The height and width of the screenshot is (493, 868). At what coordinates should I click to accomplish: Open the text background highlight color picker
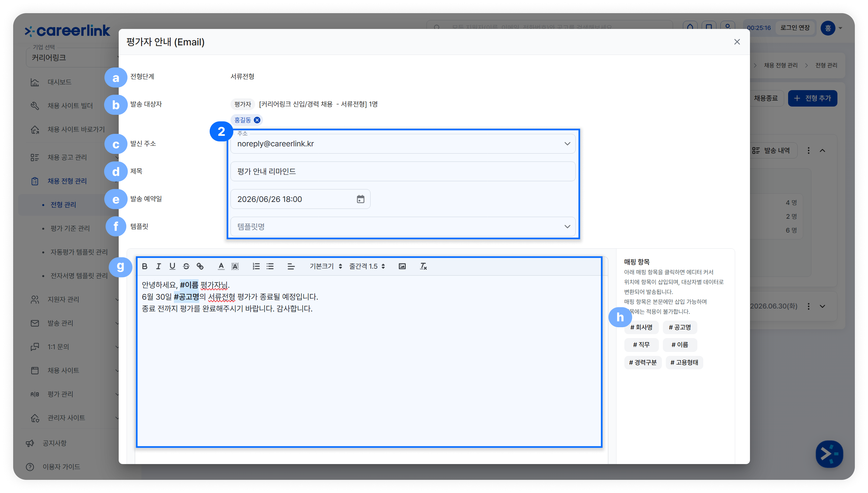coord(235,266)
